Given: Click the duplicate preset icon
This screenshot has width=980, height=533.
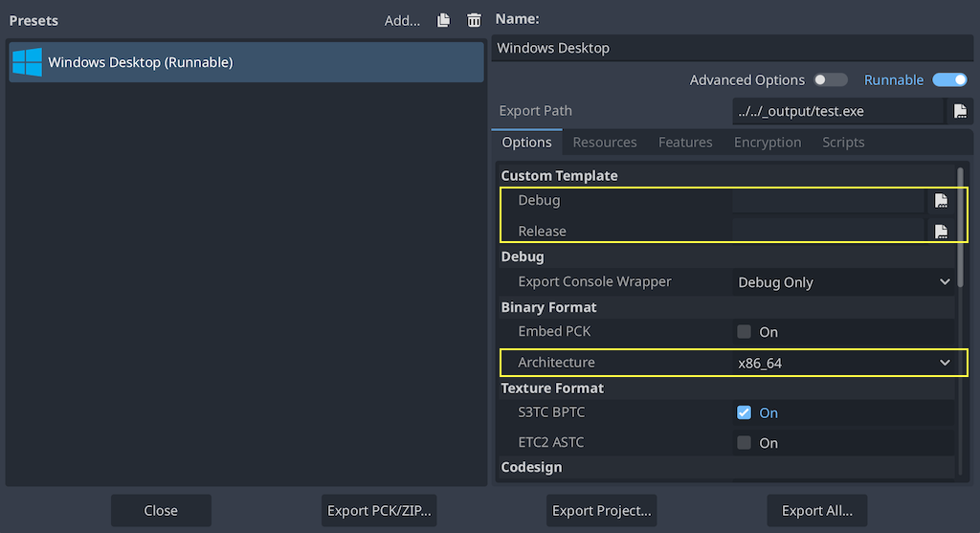Looking at the screenshot, I should pos(443,20).
